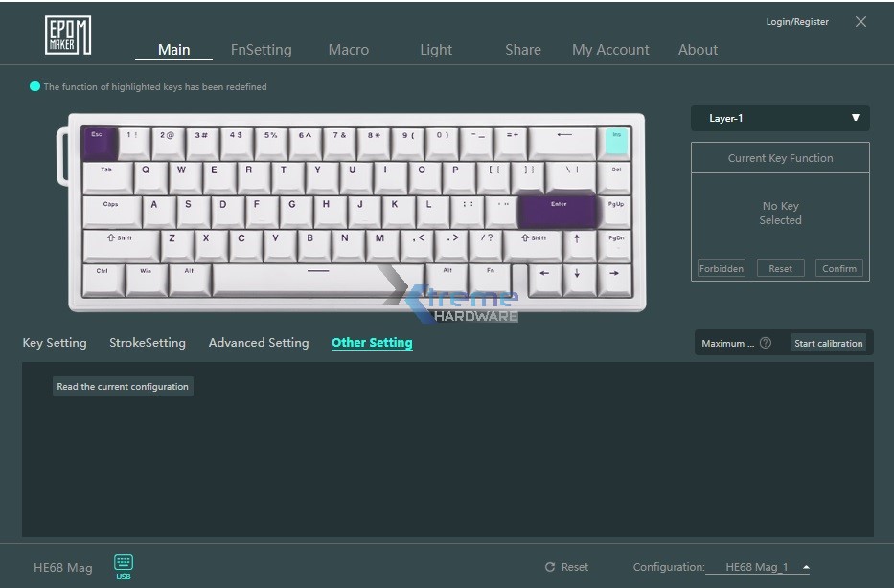The image size is (894, 588).
Task: Select the purple Esc key on keyboard
Action: 101,143
